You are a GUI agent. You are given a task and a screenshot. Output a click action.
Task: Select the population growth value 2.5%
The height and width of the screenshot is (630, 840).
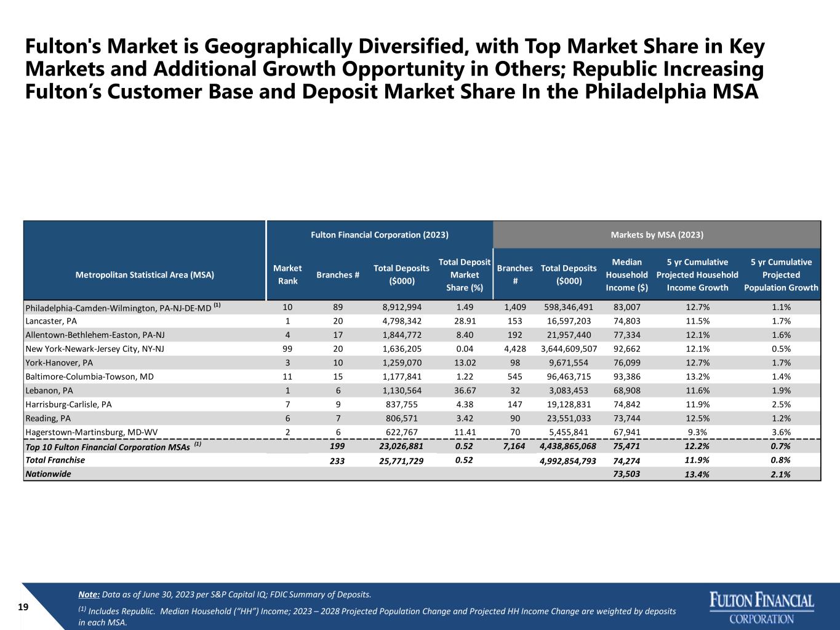[x=781, y=404]
